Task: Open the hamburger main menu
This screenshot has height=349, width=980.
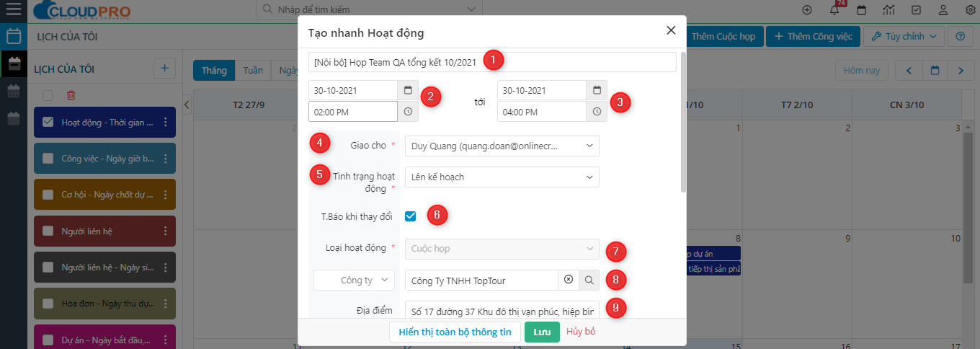Action: tap(13, 10)
